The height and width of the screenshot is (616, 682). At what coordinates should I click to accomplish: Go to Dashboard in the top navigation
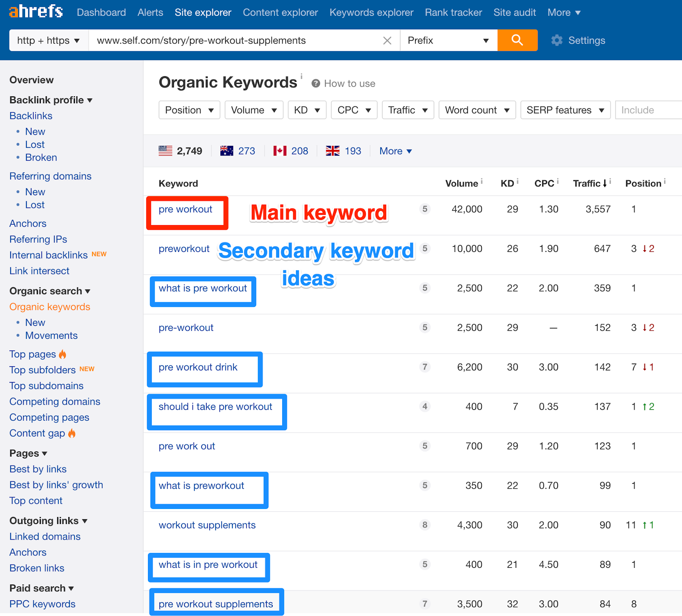[101, 12]
